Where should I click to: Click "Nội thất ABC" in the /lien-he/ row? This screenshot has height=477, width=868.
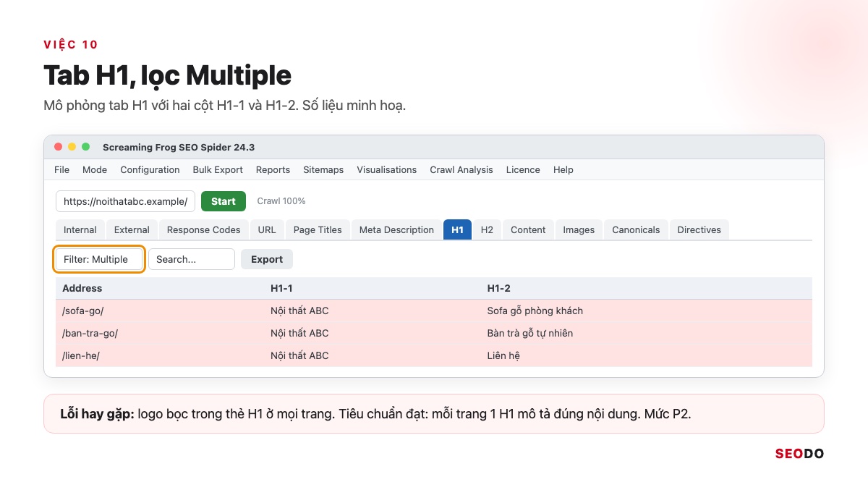(299, 355)
